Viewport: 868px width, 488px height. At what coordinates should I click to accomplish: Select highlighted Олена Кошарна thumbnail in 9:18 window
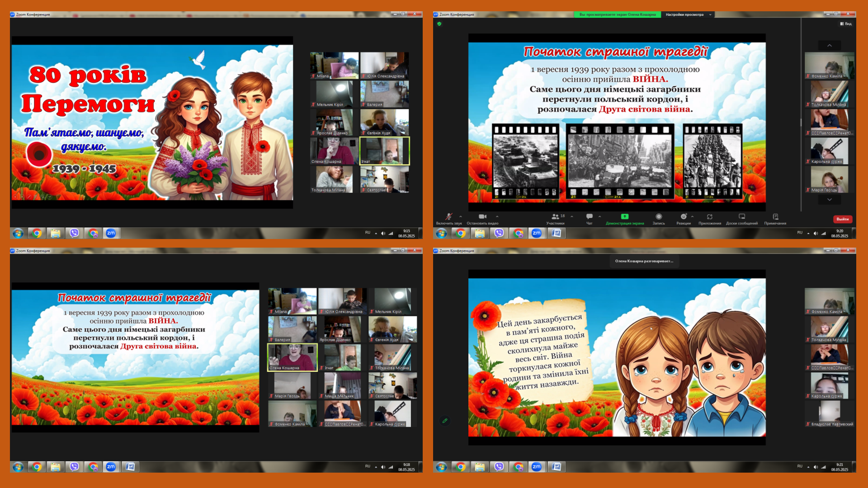[x=292, y=357]
